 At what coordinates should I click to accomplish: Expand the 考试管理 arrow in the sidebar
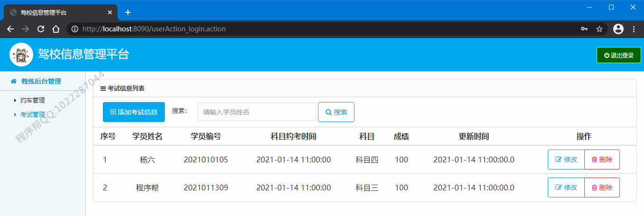(x=15, y=114)
